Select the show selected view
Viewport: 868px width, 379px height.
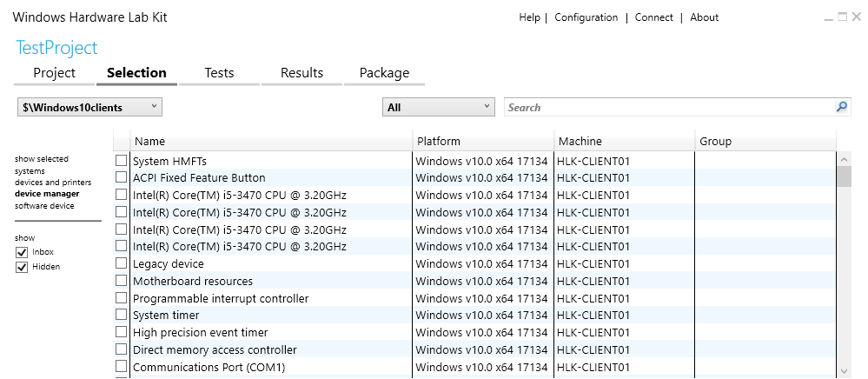(42, 159)
